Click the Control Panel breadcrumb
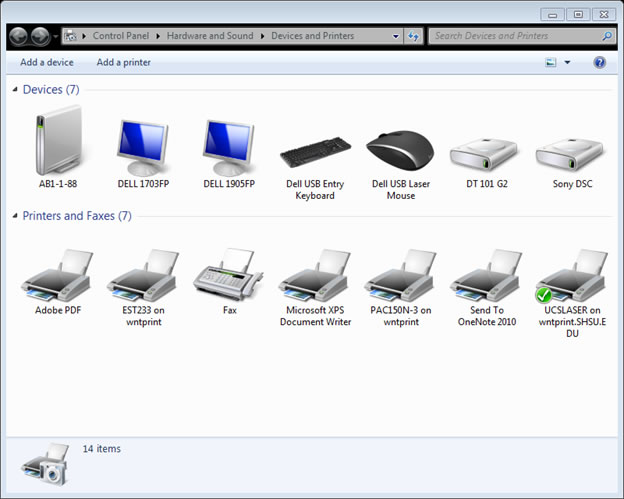Viewport: 624px width, 499px height. 121,36
